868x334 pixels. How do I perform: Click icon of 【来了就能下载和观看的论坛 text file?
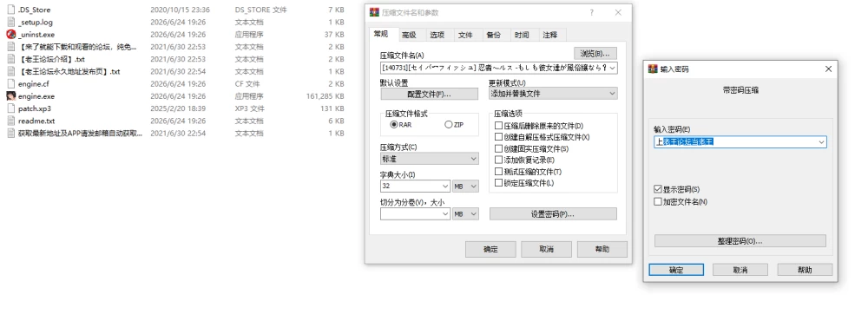(10, 47)
